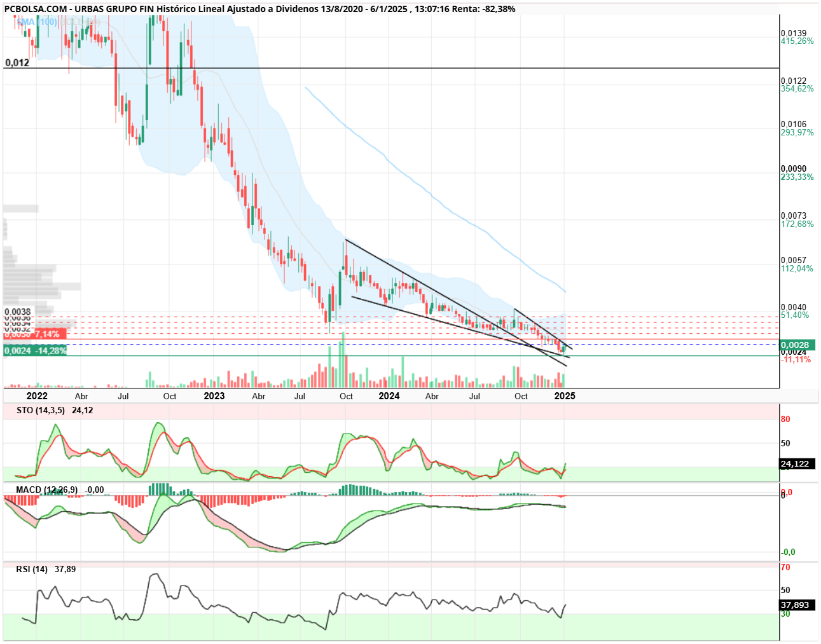Click the PCBOLSA.COM chart title text
Image resolution: width=821 pixels, height=644 pixels.
[x=36, y=9]
